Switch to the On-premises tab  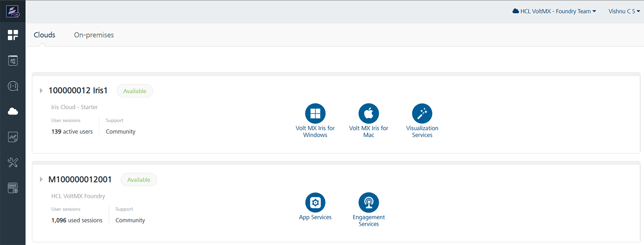click(94, 35)
